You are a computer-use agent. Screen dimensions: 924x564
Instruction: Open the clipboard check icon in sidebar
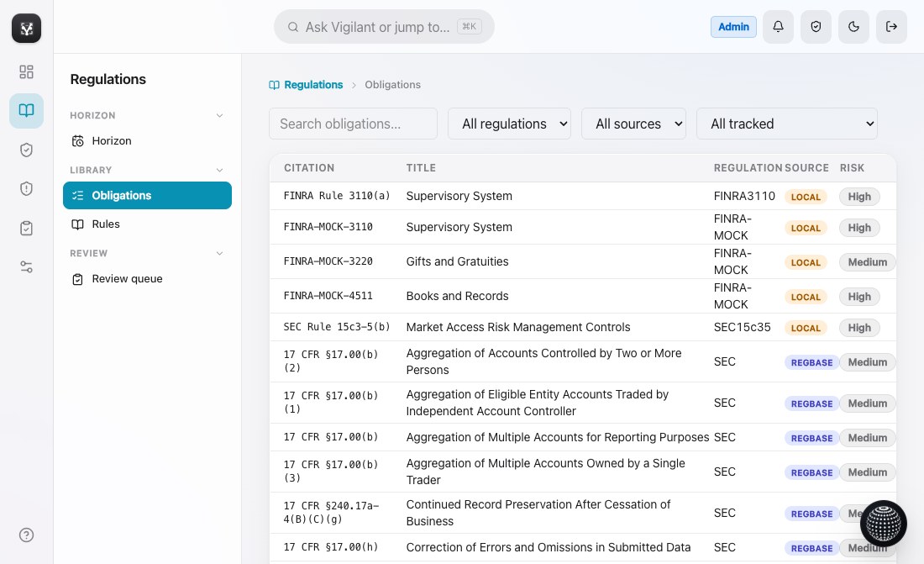point(27,228)
